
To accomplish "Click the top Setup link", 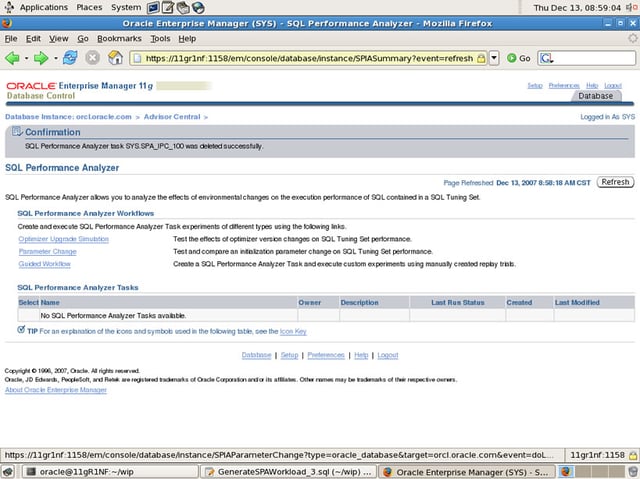I will point(535,85).
